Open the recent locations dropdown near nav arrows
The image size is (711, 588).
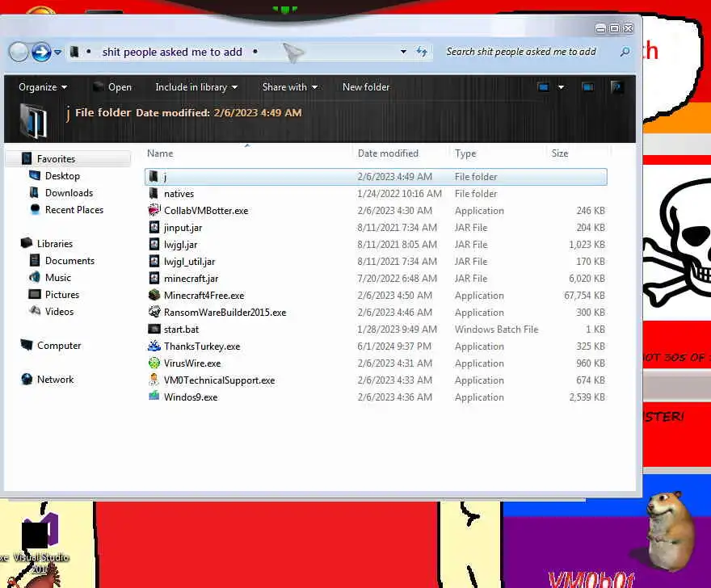pos(58,52)
